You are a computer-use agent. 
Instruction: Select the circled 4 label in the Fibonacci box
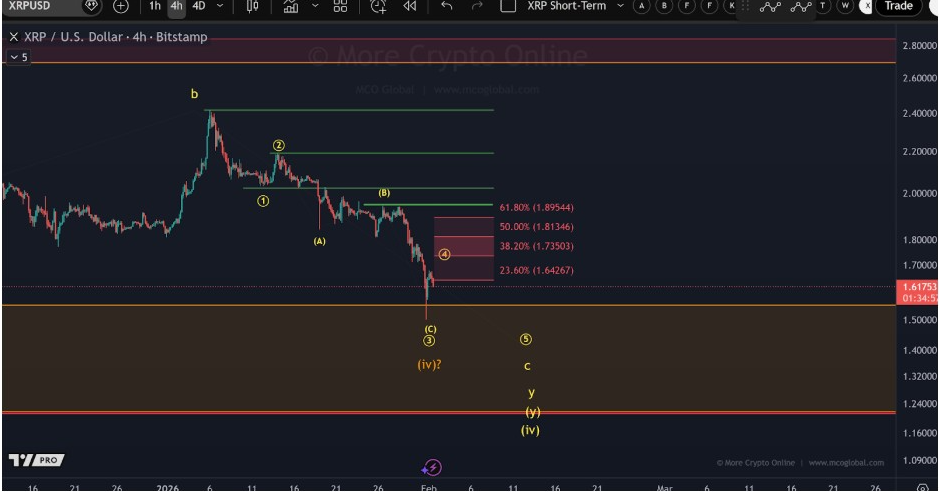click(444, 254)
